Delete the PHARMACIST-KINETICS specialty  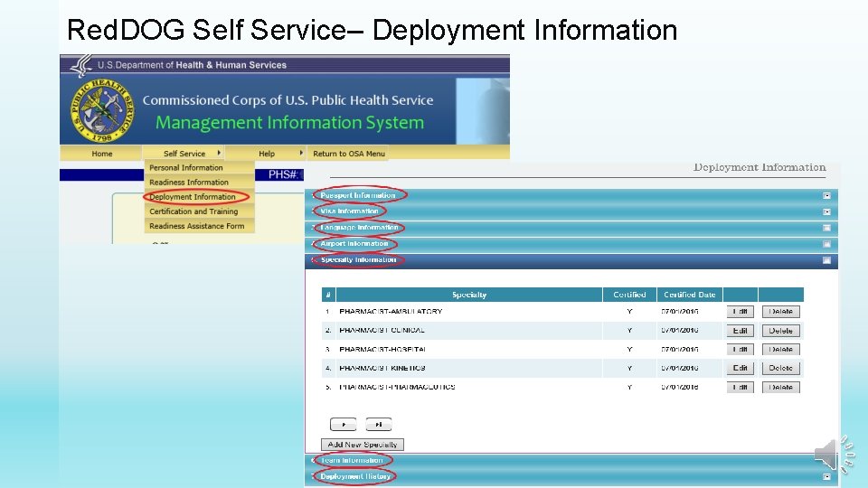(x=780, y=368)
